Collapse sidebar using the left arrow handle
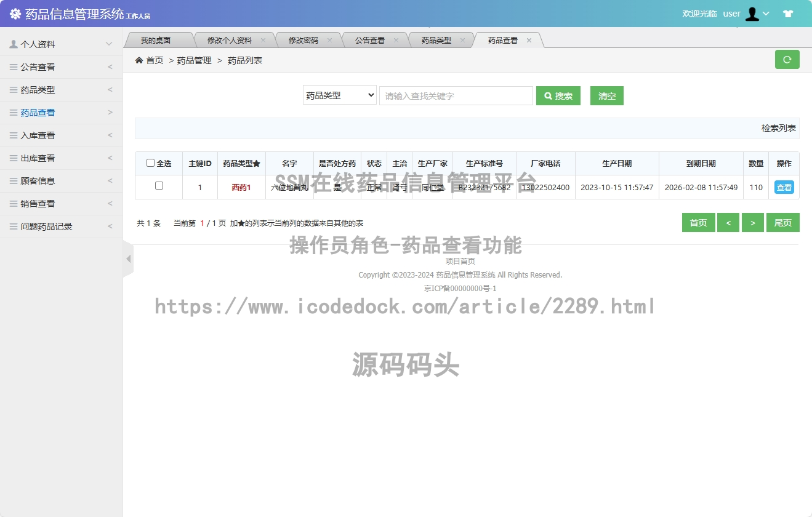Viewport: 812px width, 517px height. (128, 259)
